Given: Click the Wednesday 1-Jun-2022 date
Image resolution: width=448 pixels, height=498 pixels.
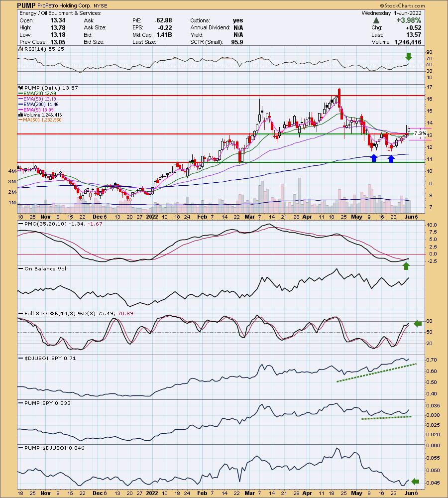Looking at the screenshot, I should (x=391, y=13).
